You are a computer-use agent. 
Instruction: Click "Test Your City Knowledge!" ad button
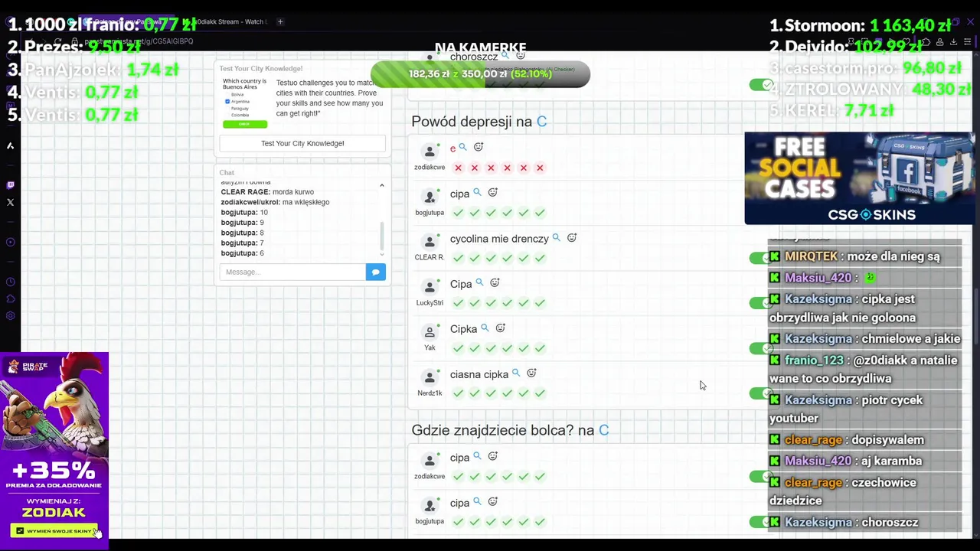tap(302, 143)
